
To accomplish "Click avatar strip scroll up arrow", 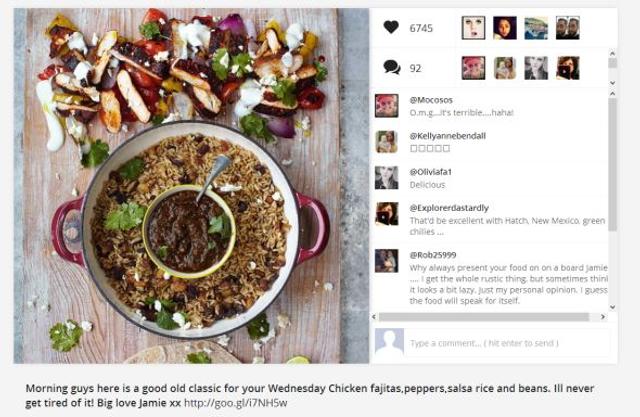I will click(x=612, y=53).
